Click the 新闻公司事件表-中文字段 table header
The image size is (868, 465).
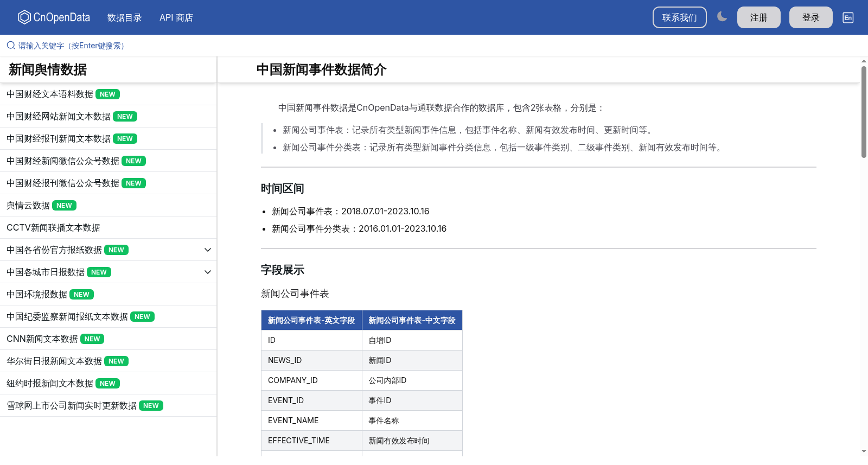tap(412, 320)
